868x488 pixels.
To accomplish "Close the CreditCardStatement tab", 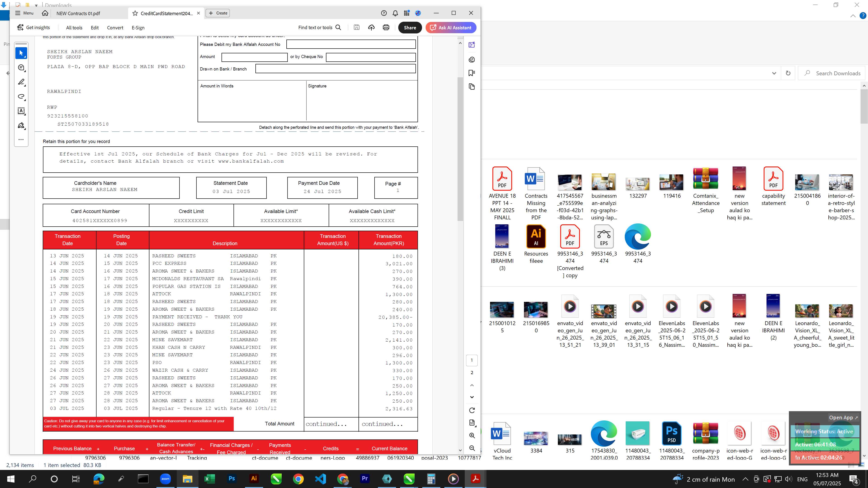I will 198,13.
